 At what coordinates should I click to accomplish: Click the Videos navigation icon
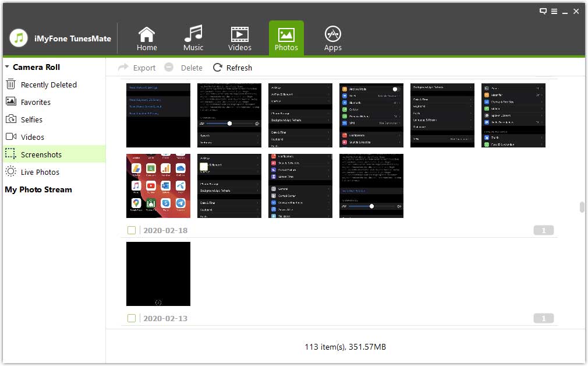tap(240, 34)
